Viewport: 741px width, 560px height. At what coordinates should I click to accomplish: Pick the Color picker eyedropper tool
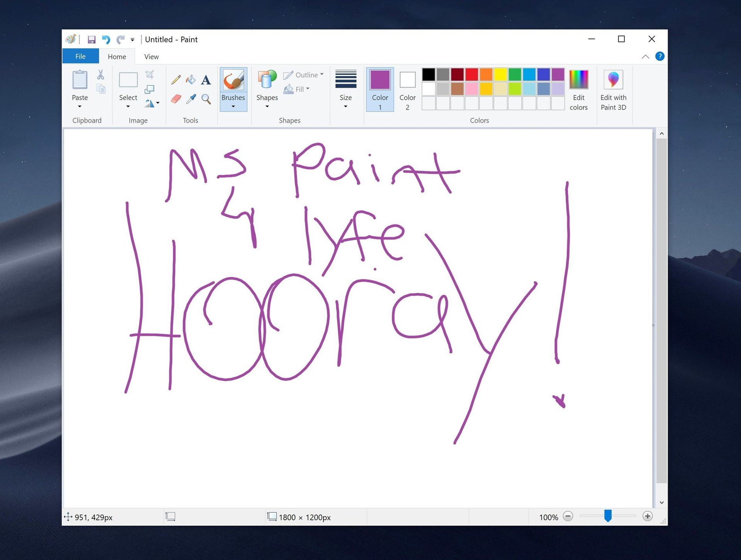pos(191,98)
